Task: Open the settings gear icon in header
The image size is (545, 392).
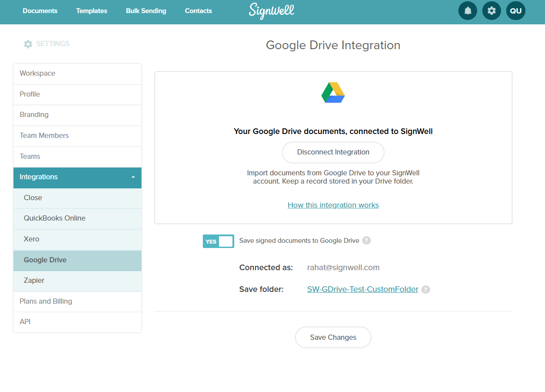Action: (x=491, y=11)
